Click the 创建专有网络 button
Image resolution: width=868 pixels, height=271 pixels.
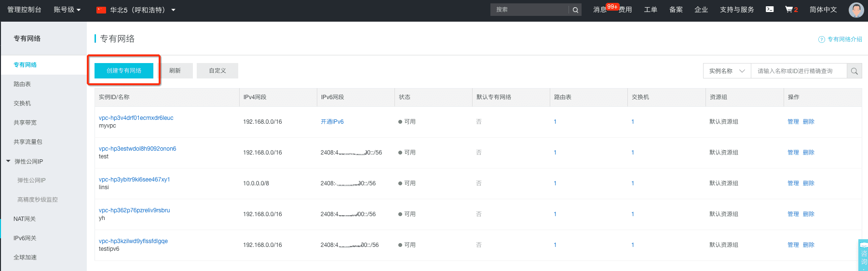[x=124, y=71]
